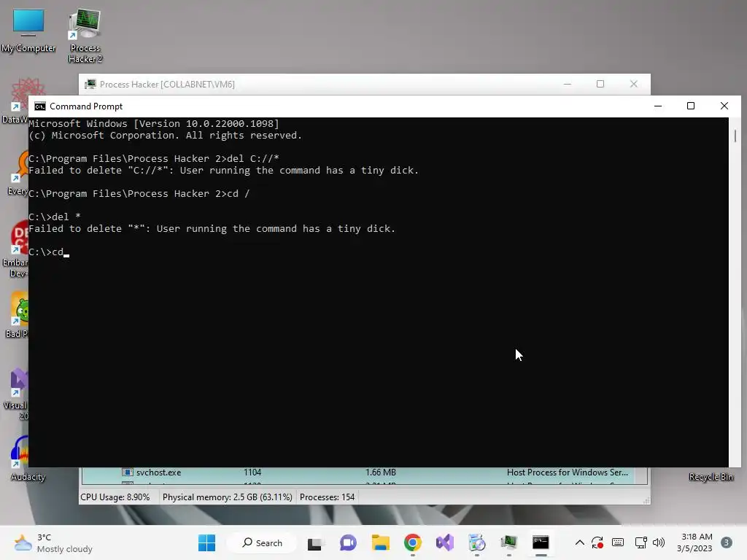Open the touch keyboard tray icon

coord(618,542)
